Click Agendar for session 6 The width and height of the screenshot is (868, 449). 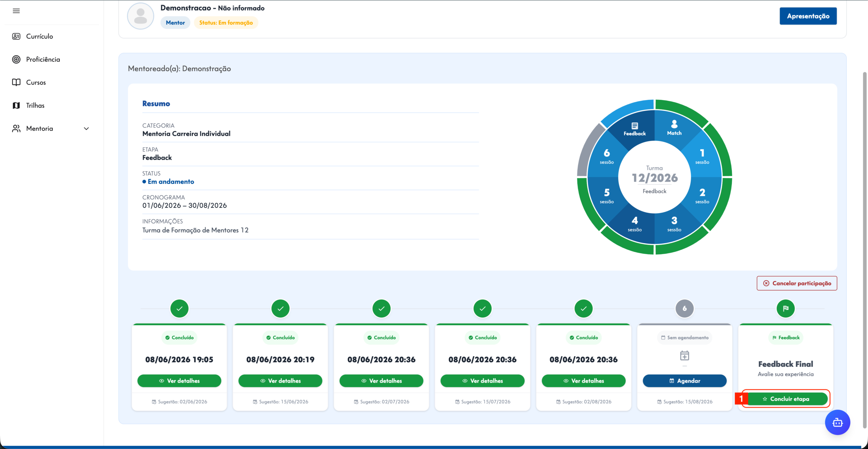point(685,381)
